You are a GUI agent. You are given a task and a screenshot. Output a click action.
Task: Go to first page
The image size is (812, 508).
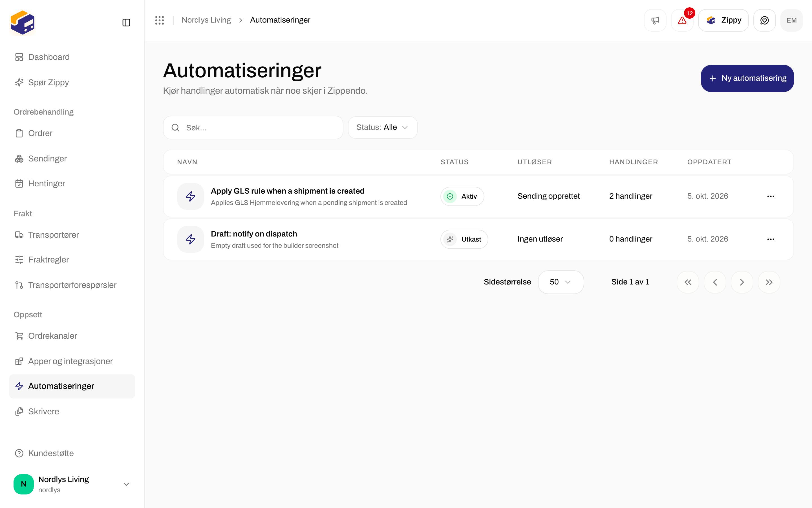(688, 282)
